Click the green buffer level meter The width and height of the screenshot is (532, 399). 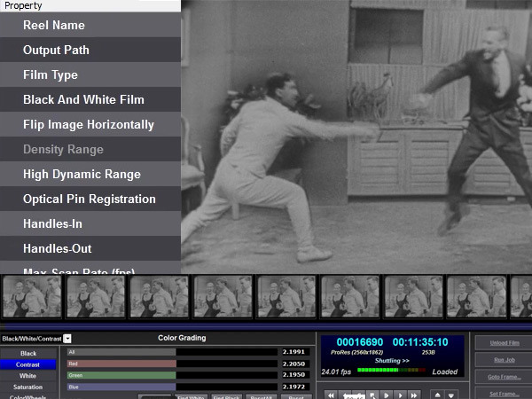pyautogui.click(x=391, y=370)
